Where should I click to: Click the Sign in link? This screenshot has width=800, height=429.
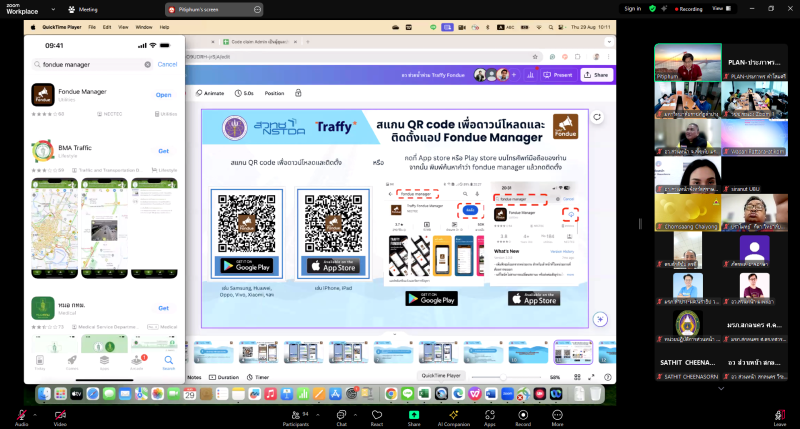[x=632, y=8]
